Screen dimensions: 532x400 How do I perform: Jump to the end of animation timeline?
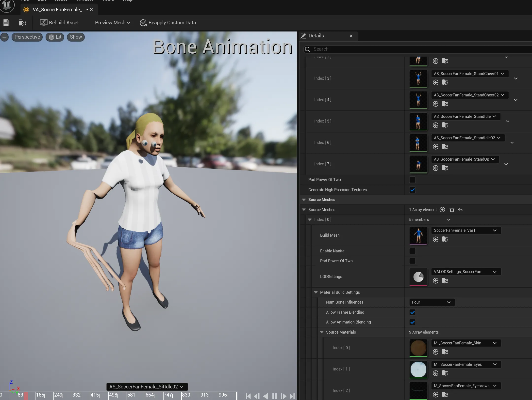coord(292,396)
